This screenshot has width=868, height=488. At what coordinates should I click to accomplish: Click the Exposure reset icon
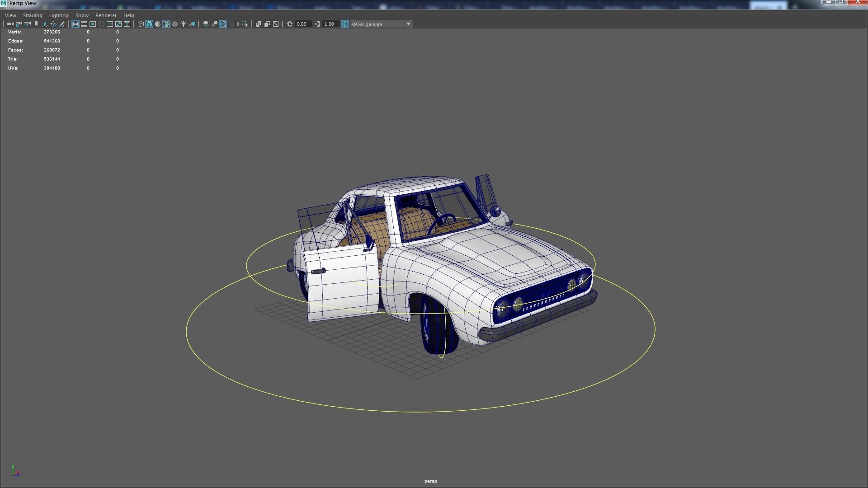290,24
